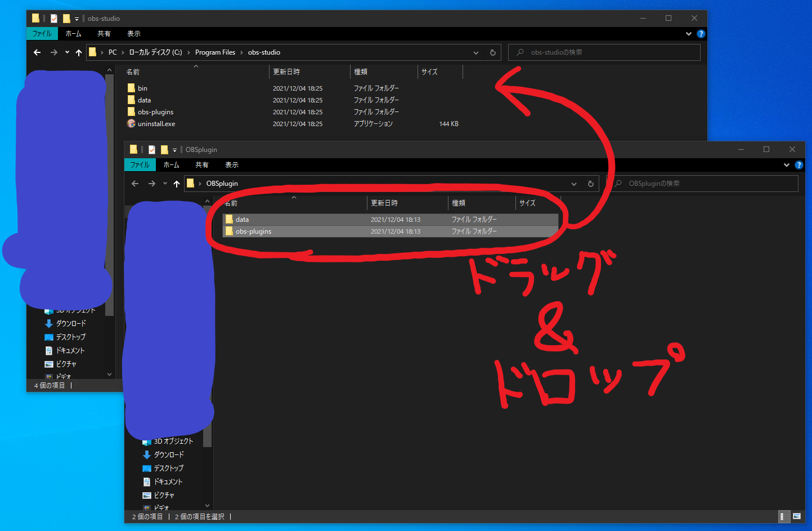
Task: Refresh the OBSplugin folder view
Action: coord(591,184)
